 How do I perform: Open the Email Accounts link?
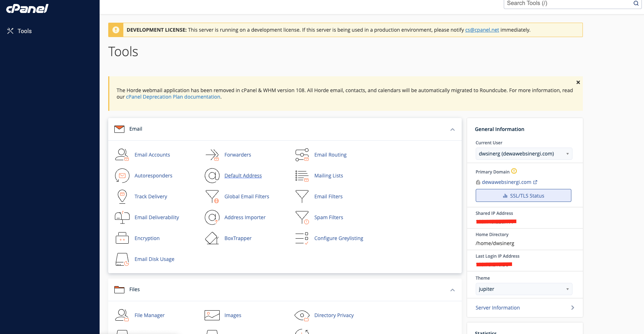coord(152,155)
